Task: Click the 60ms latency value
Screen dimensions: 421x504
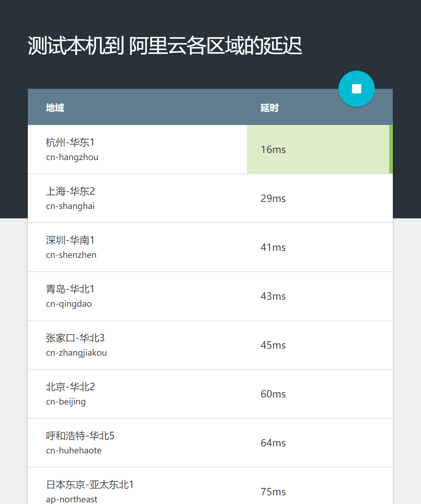Action: 273,394
